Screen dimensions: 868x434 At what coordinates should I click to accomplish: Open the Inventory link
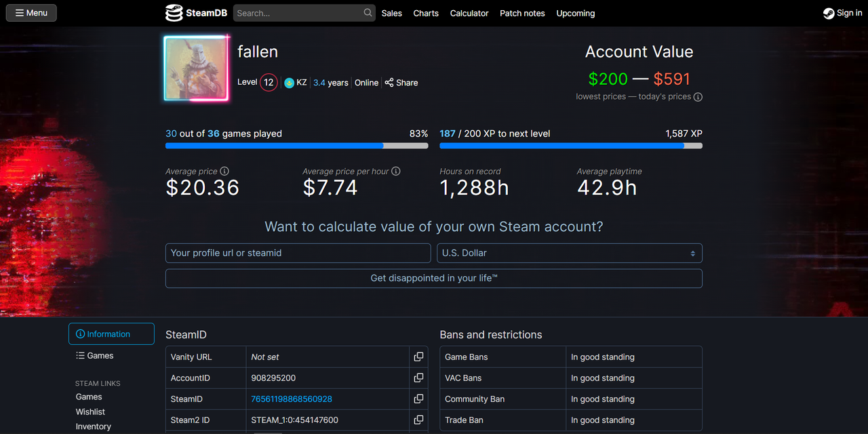94,427
